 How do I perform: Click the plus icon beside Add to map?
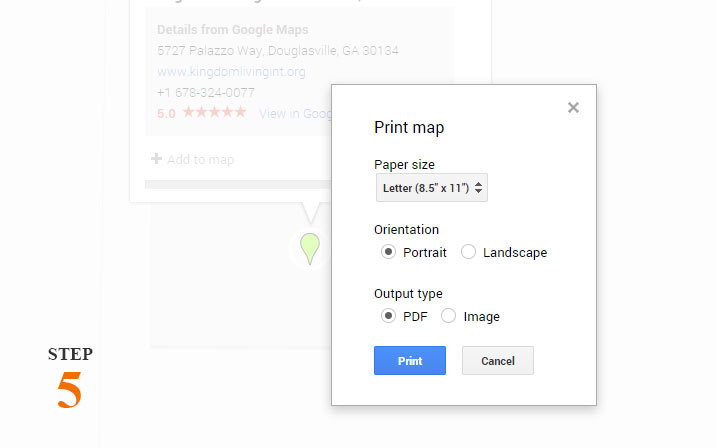point(156,159)
